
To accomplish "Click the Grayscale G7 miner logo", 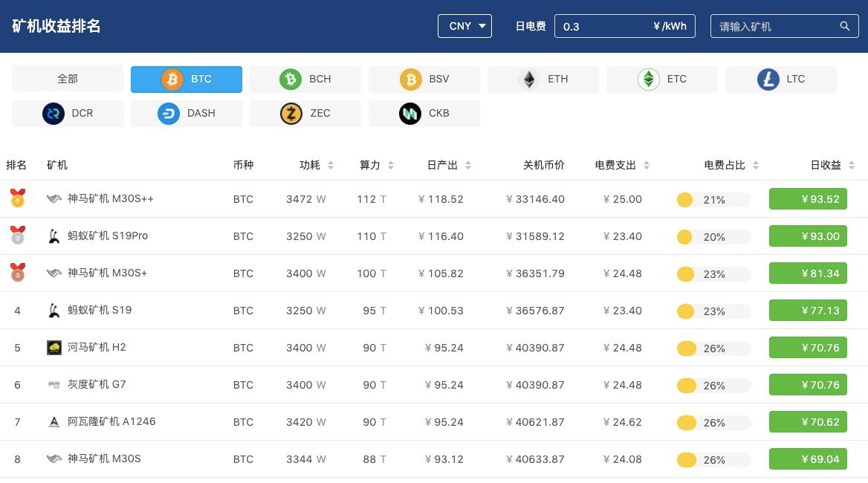I will pyautogui.click(x=54, y=384).
